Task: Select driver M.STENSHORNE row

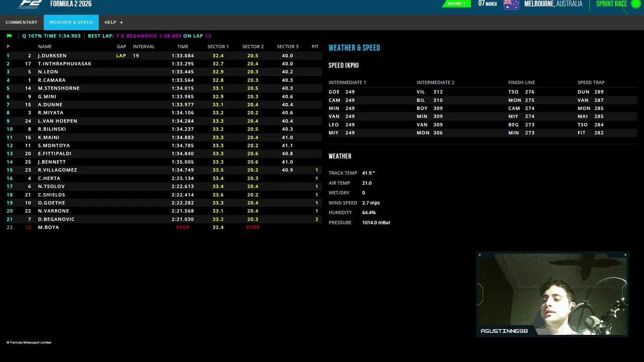Action: [164, 88]
